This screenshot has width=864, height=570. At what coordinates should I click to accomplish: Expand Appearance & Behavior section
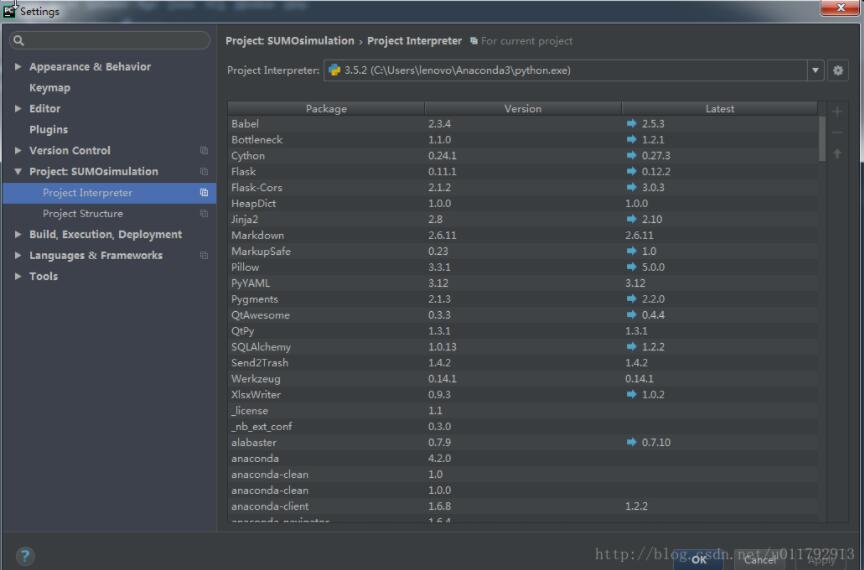click(x=18, y=67)
